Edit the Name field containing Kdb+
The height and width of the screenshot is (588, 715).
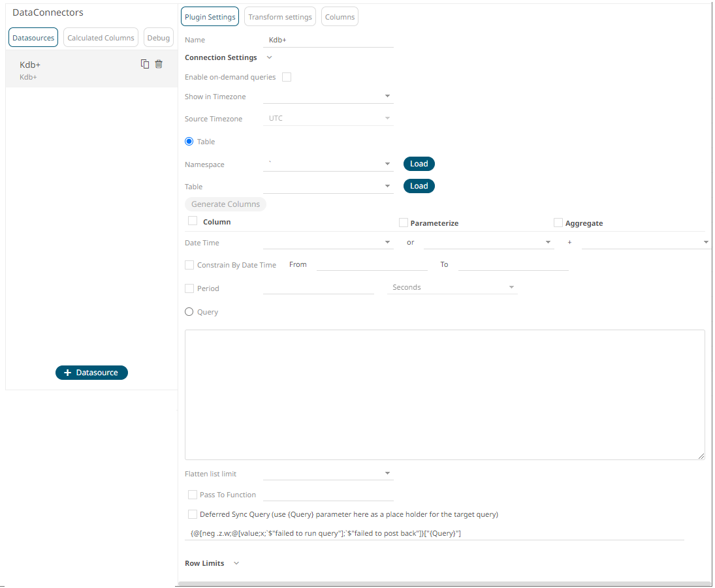coord(328,40)
